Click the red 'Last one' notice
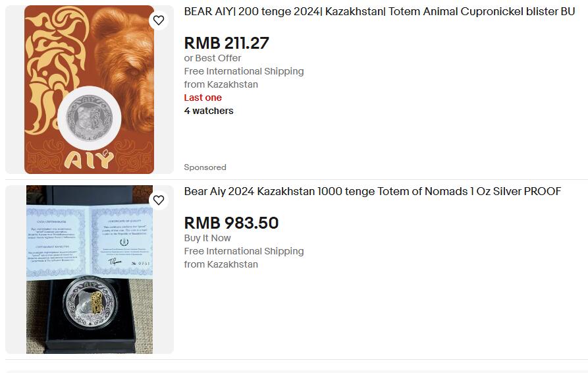588x373 pixels. pos(203,98)
